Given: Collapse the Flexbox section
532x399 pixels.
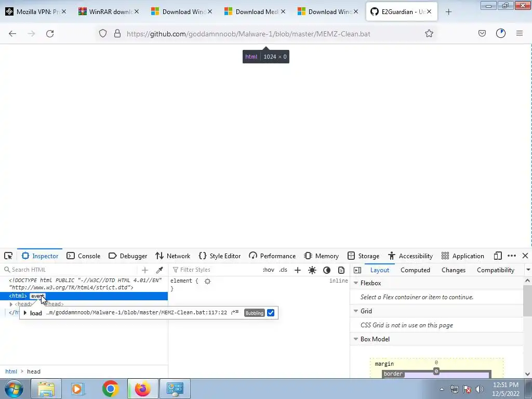Looking at the screenshot, I should [356, 283].
